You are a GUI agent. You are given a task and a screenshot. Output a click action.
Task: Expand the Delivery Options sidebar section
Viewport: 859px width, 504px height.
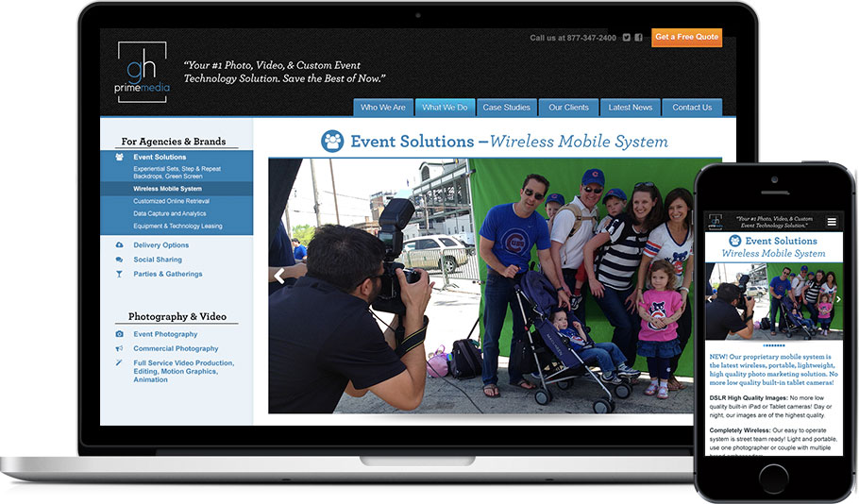click(x=161, y=245)
